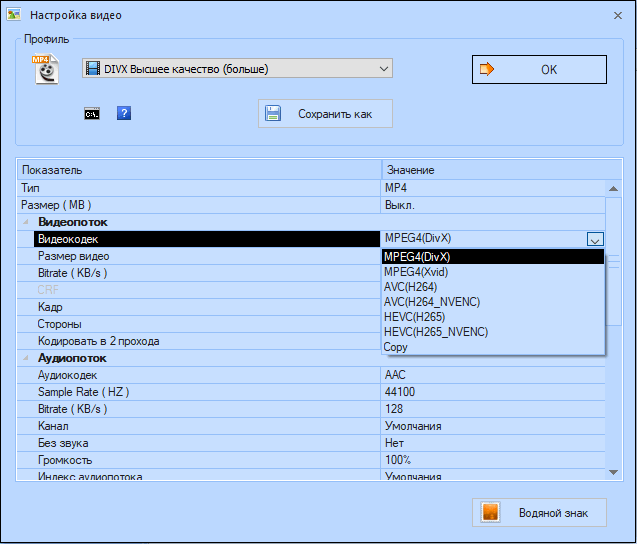Viewport: 637px width, 544px height.
Task: Click scrollbar down arrow in settings table
Action: (x=613, y=472)
